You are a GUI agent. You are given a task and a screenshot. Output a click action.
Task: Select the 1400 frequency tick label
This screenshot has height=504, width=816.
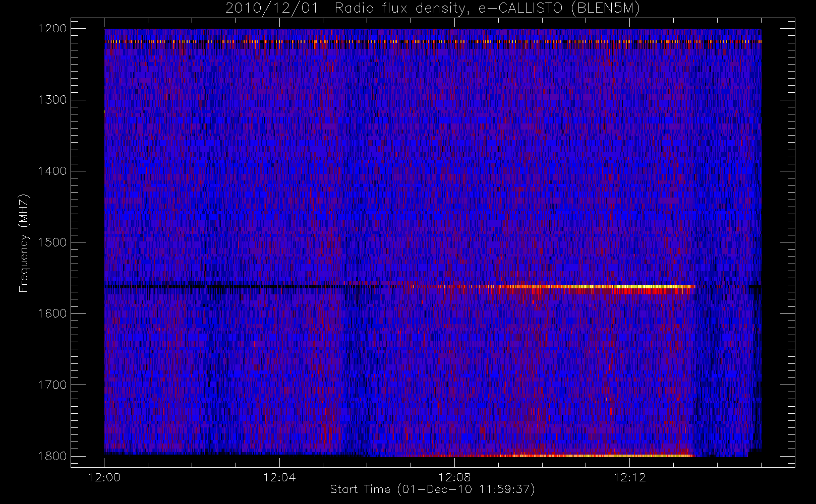pyautogui.click(x=52, y=171)
